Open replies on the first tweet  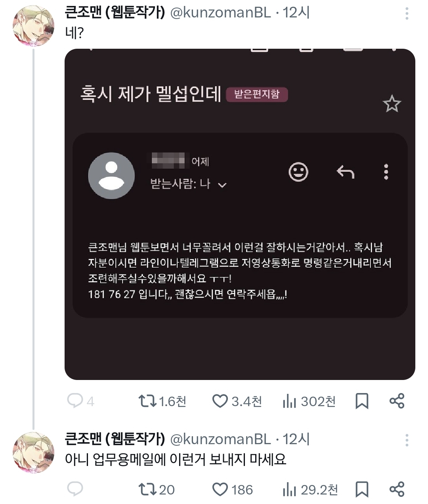(75, 401)
